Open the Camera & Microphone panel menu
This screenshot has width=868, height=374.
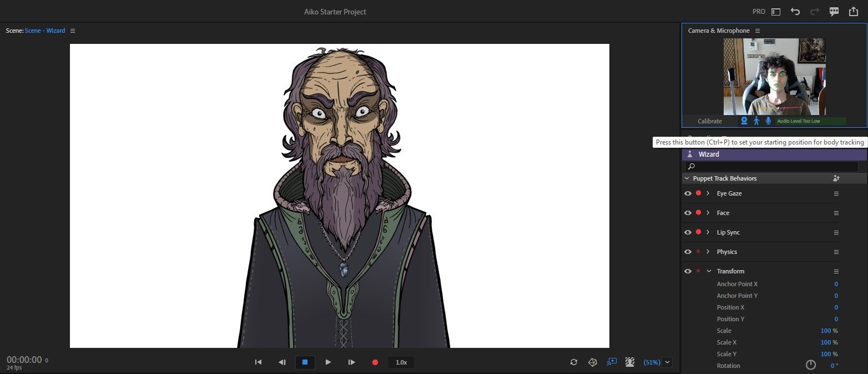pos(757,31)
